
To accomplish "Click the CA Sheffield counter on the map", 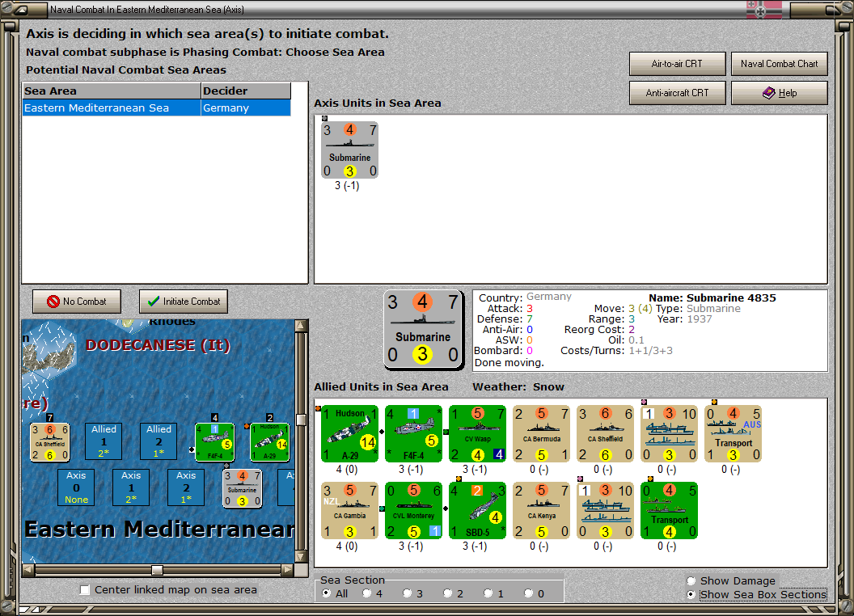I will 49,442.
